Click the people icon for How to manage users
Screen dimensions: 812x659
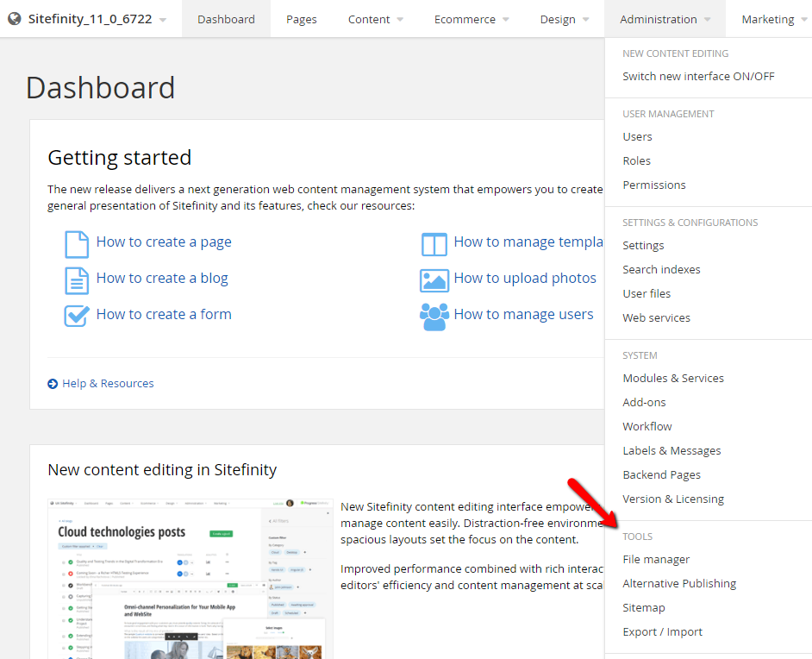(434, 317)
